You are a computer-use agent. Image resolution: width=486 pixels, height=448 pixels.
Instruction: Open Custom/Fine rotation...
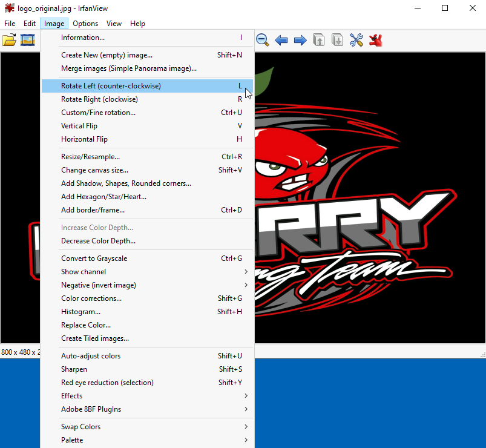coord(147,113)
